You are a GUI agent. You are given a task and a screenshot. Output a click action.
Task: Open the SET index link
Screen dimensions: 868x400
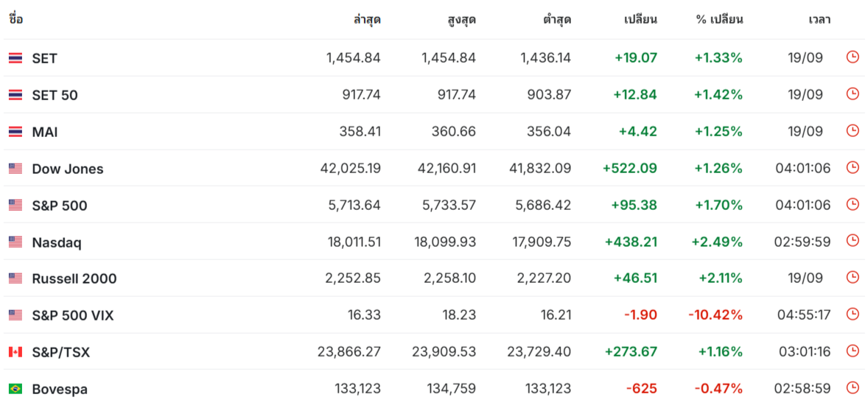(x=44, y=58)
